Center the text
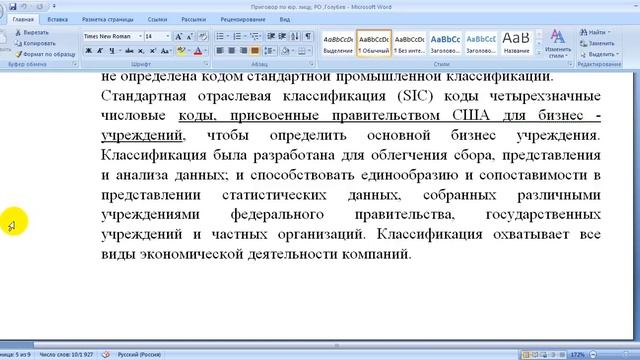Screen dimensions: 640x360 tap(231, 51)
